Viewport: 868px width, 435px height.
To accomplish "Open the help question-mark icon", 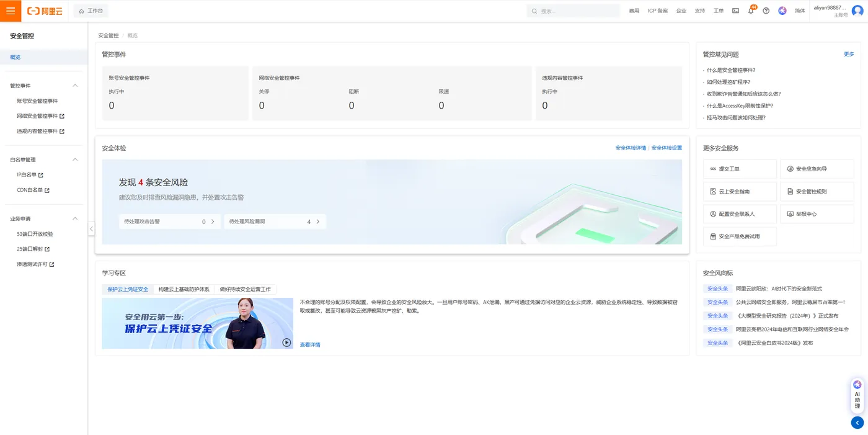I will [x=766, y=11].
